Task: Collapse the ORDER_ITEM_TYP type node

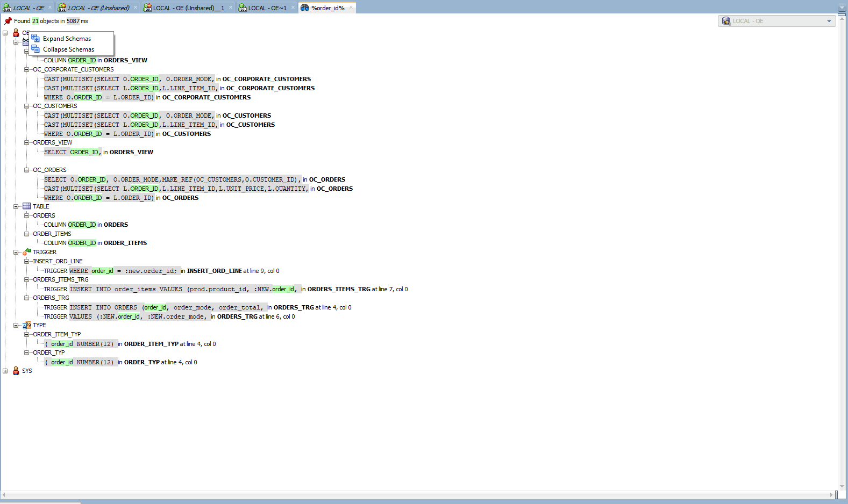Action: [x=26, y=334]
